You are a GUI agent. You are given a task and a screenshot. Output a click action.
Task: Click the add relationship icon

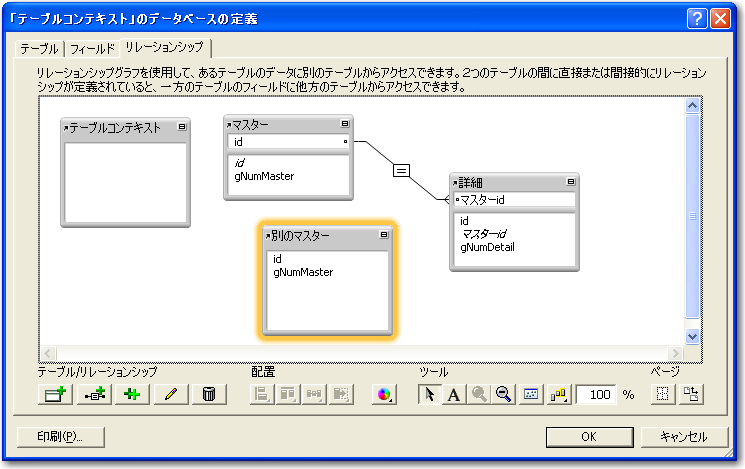[93, 395]
